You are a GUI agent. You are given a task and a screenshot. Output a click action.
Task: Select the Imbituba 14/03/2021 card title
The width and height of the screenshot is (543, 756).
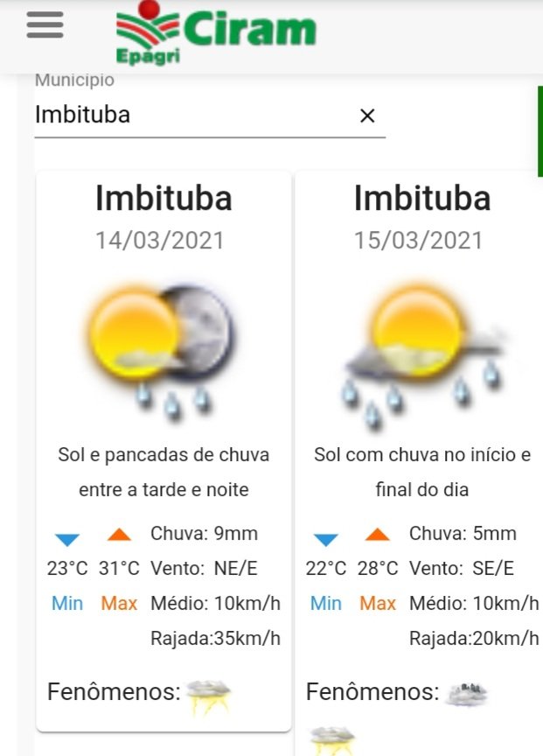click(164, 198)
